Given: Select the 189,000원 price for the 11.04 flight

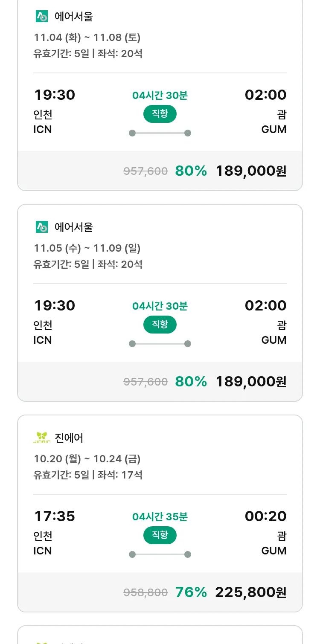Looking at the screenshot, I should point(251,171).
